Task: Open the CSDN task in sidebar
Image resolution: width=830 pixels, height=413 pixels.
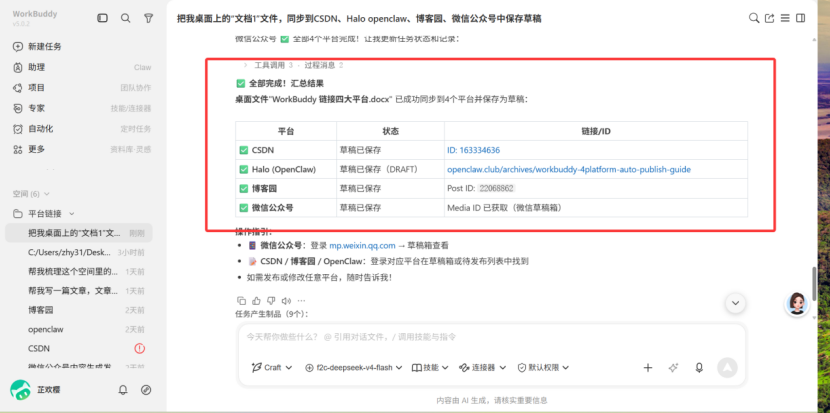Action: tap(79, 348)
